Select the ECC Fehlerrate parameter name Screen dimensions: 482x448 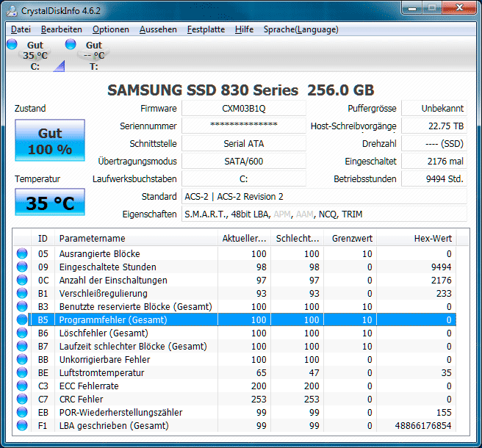coord(89,386)
